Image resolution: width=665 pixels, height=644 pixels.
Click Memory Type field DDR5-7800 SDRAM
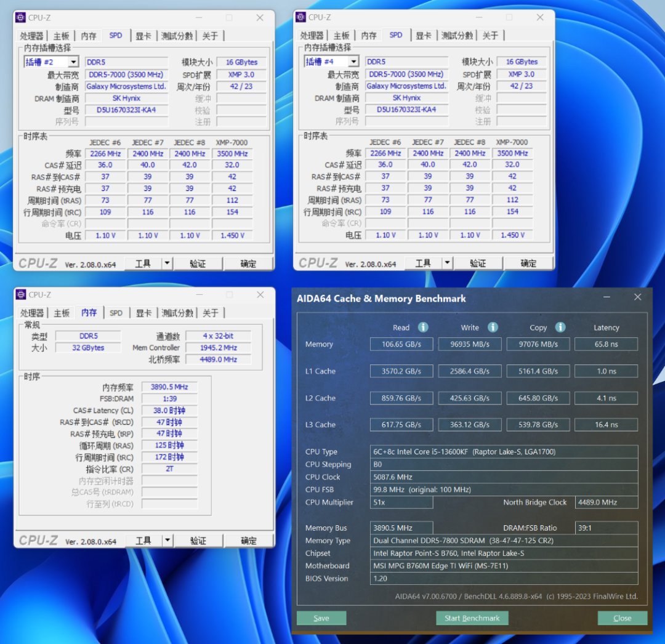click(x=504, y=541)
